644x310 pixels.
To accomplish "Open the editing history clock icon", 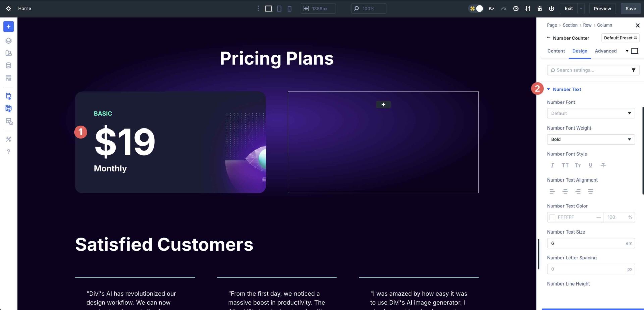I will [516, 8].
